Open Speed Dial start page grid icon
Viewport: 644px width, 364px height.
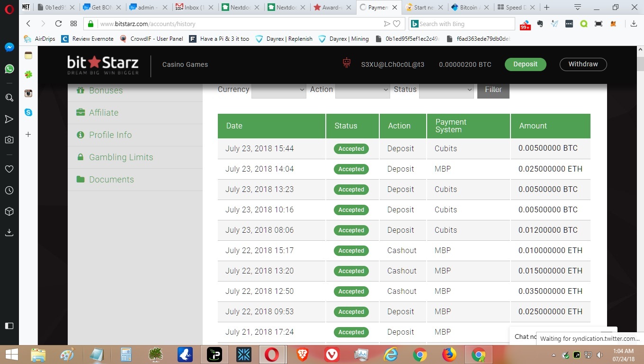tap(73, 24)
